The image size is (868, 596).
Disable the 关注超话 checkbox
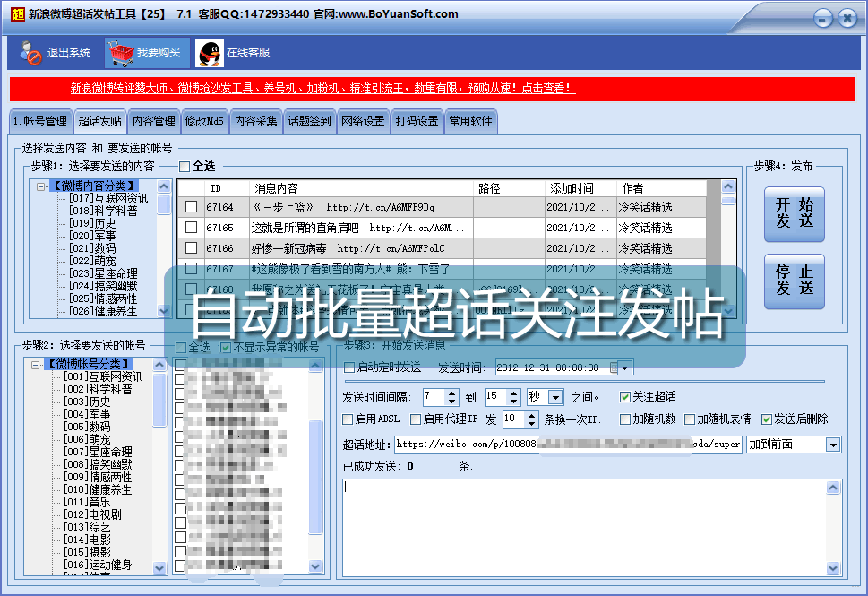[625, 397]
